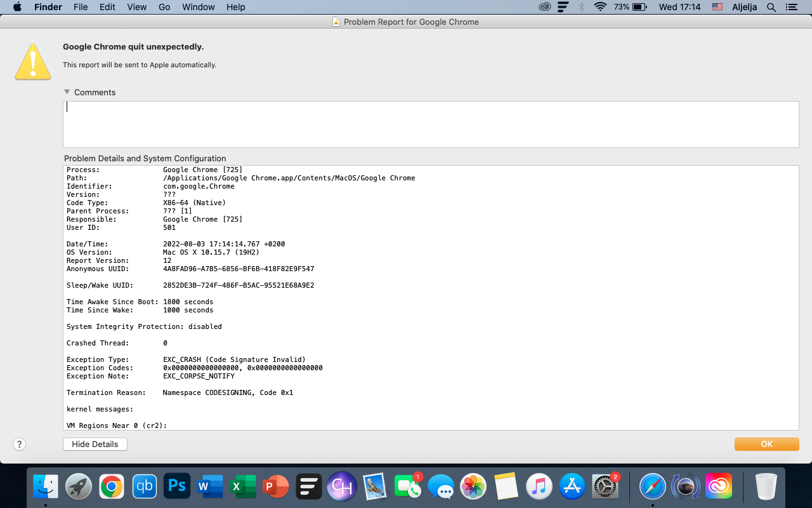Launch Microsoft Word from the Dock
The width and height of the screenshot is (812, 508).
210,487
